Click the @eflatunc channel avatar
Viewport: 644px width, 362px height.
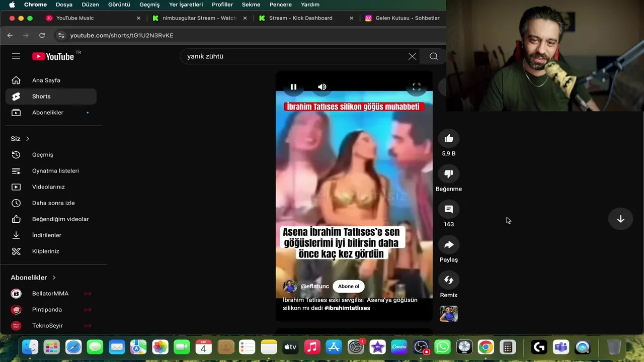click(290, 287)
